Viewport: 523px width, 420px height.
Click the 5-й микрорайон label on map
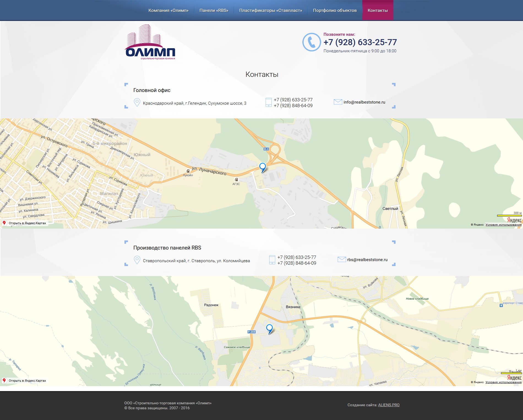110,143
